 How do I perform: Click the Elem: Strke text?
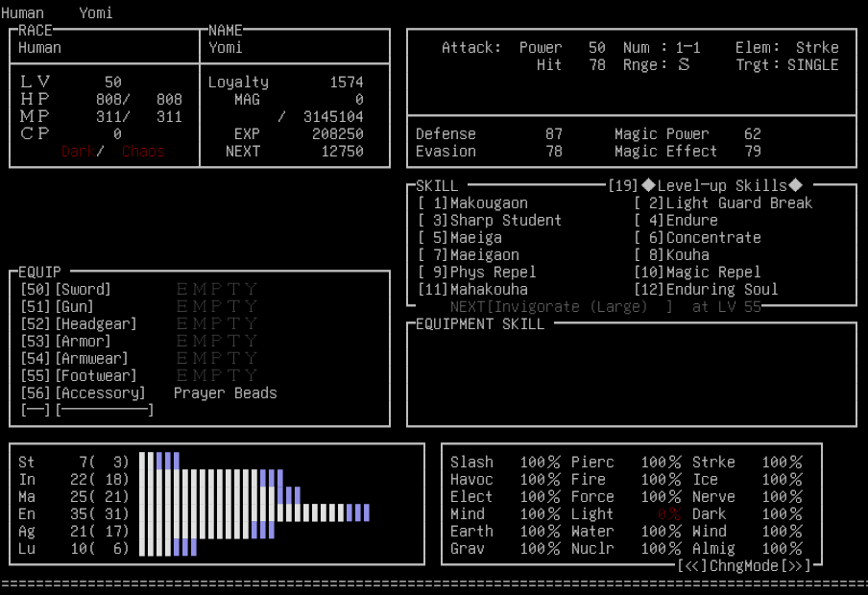(x=787, y=48)
